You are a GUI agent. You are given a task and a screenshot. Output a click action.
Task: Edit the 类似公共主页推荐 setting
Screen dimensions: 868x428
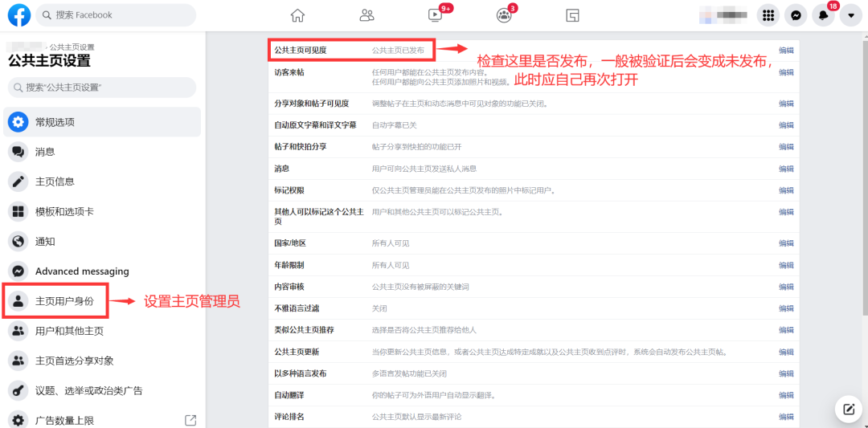click(x=786, y=330)
